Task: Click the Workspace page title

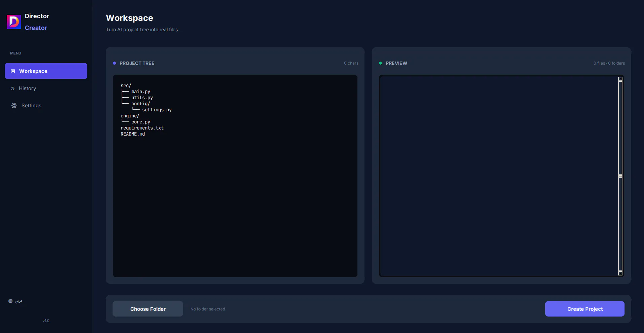Action: click(129, 18)
